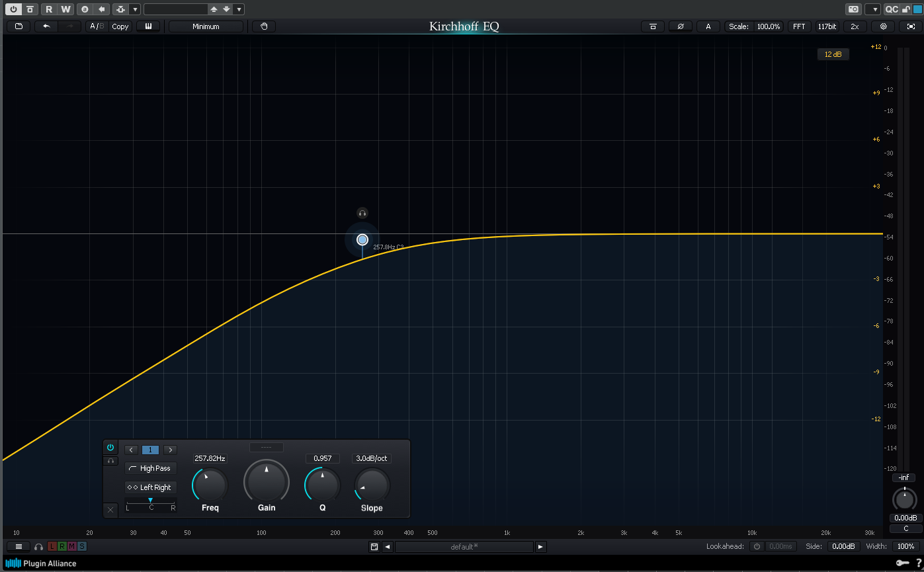Adjust the Scale 100.0% value
The width and height of the screenshot is (924, 572).
[x=769, y=26]
